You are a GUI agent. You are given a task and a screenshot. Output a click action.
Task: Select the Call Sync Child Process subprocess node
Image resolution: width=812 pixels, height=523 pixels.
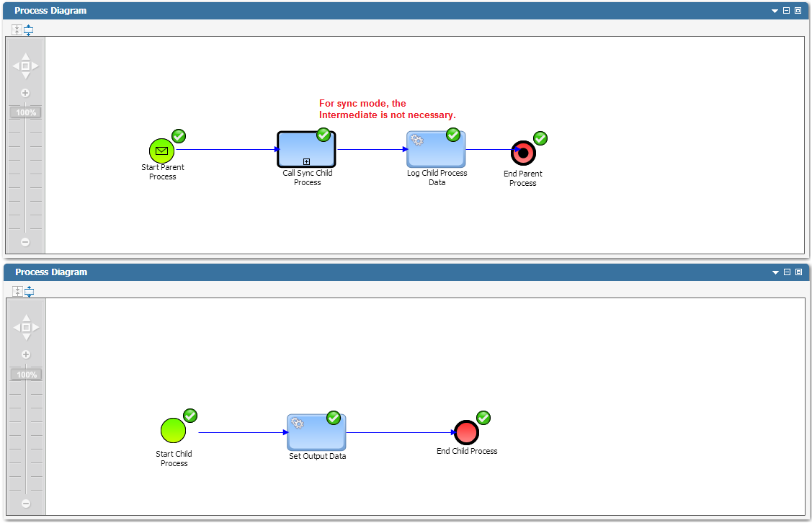click(x=307, y=149)
